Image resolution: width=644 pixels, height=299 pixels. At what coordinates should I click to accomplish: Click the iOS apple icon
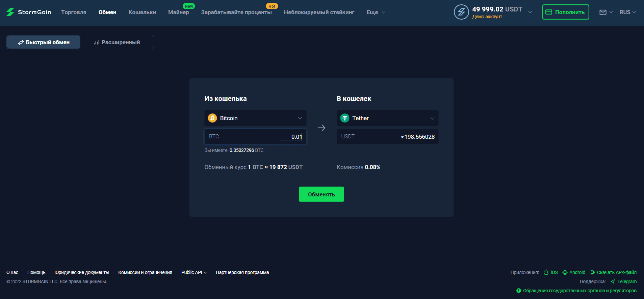(546, 272)
